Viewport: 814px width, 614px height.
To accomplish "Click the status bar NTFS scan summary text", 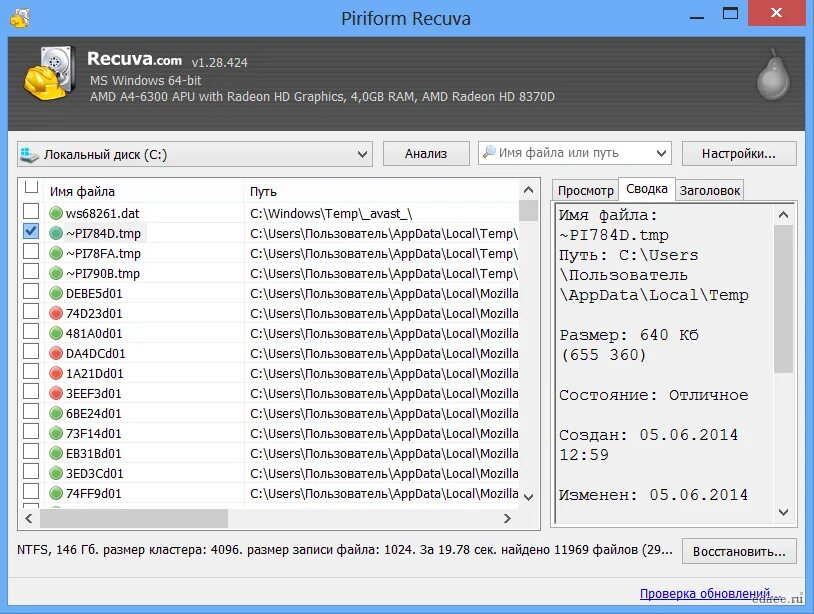I will pyautogui.click(x=345, y=550).
